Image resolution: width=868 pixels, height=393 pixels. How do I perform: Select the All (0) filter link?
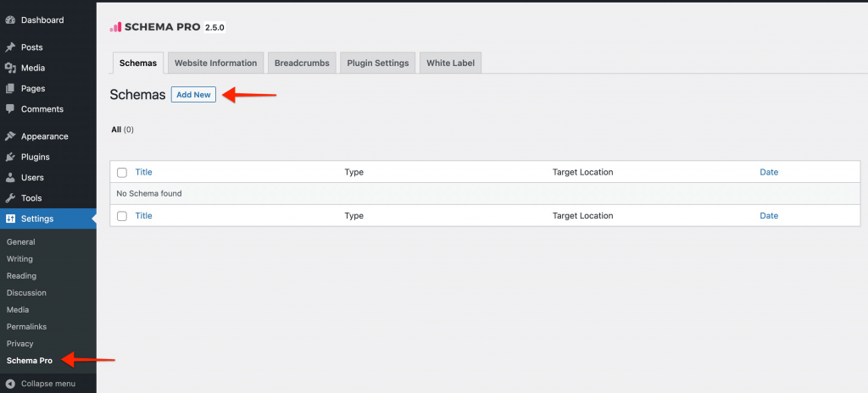tap(122, 130)
